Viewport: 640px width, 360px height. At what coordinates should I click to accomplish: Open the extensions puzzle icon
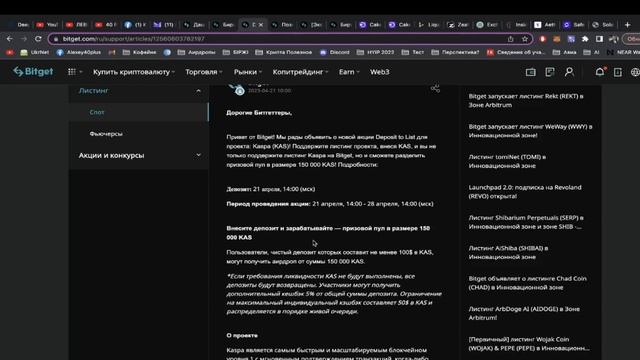pyautogui.click(x=585, y=39)
